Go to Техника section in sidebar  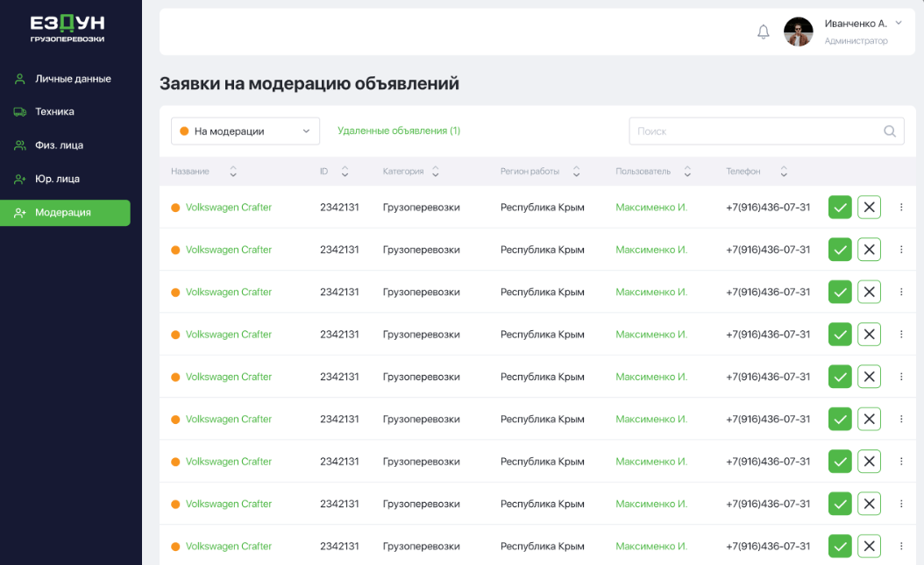(x=54, y=112)
